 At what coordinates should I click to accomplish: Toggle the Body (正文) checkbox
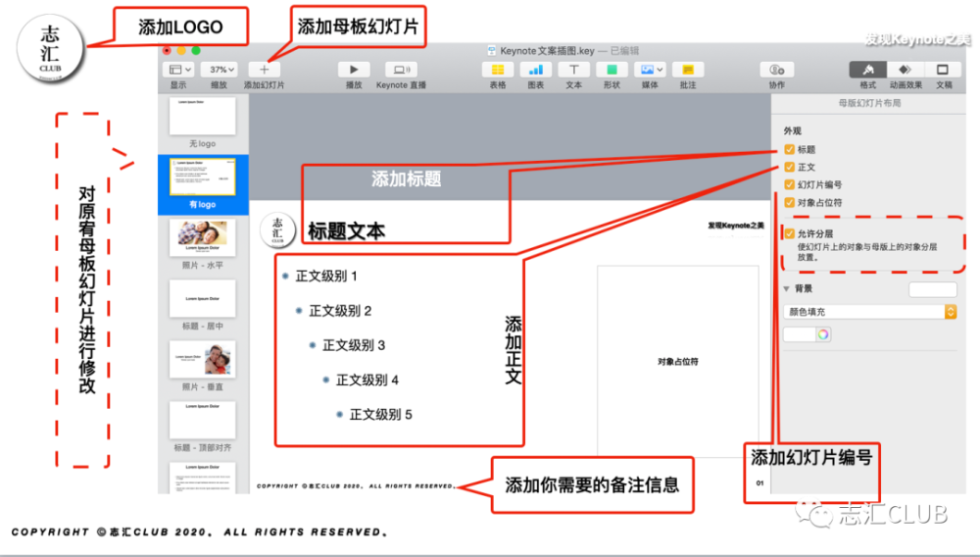point(789,167)
